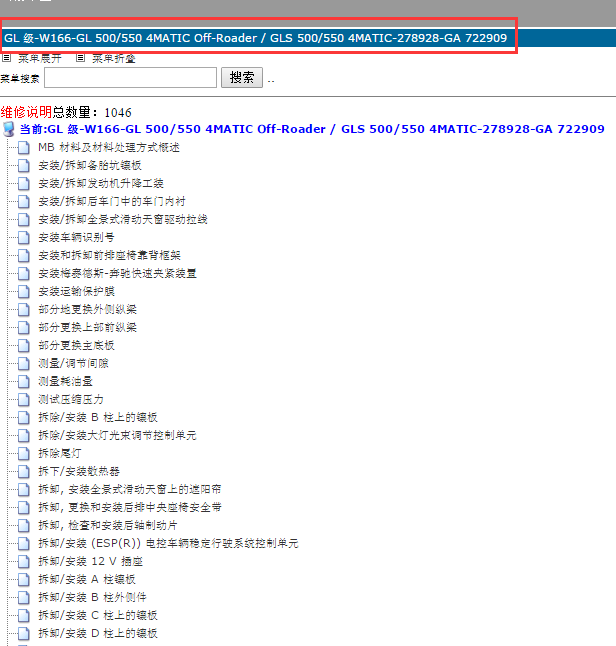
Task: Click the page icon beside 安装/拆卸发动机升降工装
Action: pos(24,183)
